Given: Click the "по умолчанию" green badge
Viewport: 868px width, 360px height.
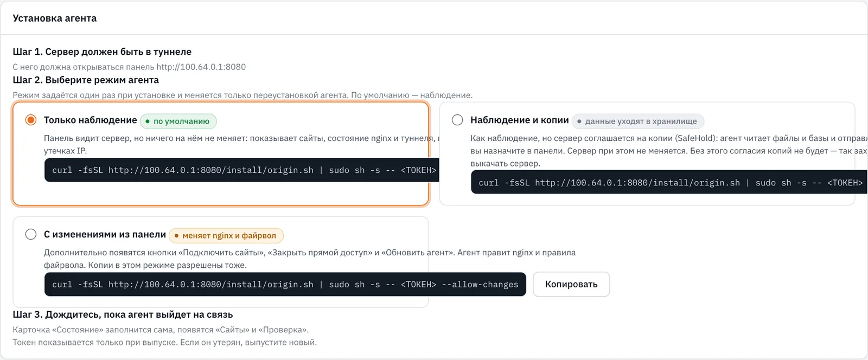Looking at the screenshot, I should pyautogui.click(x=178, y=121).
